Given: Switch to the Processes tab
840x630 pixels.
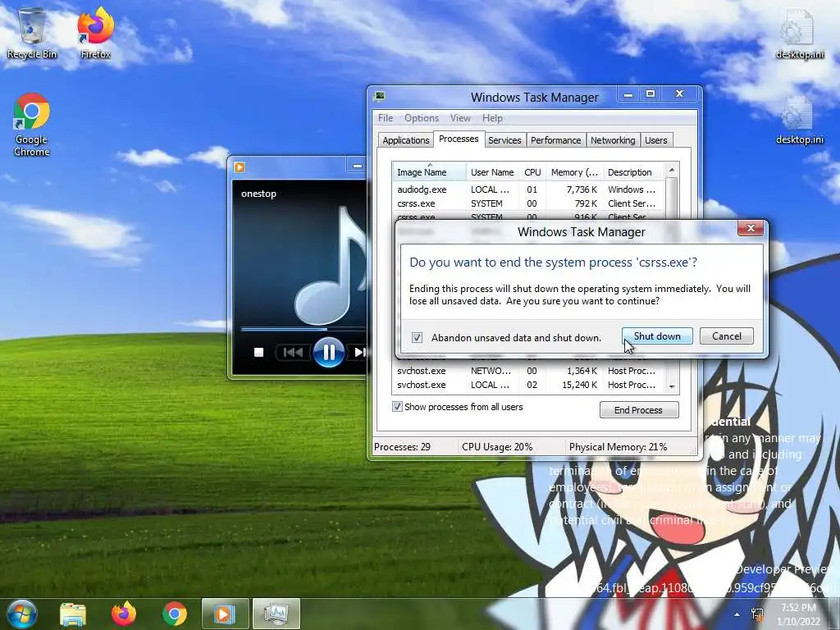Looking at the screenshot, I should [459, 139].
